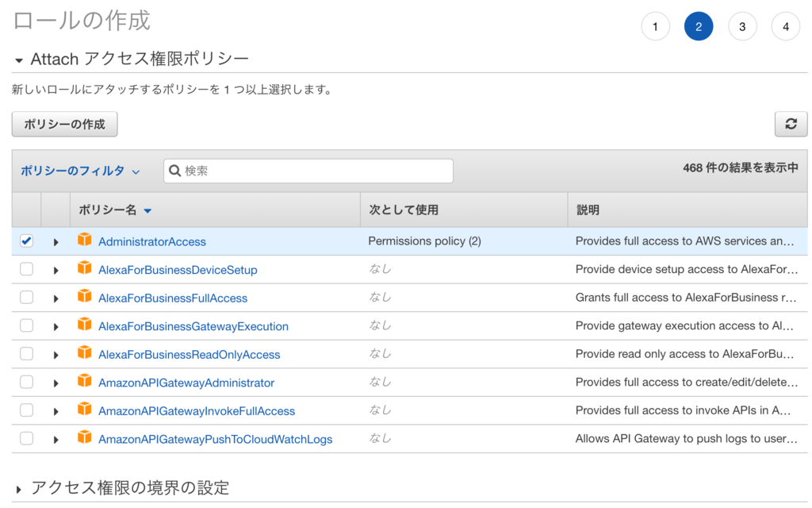This screenshot has height=508, width=812.
Task: Jump to wizard step 3
Action: (x=742, y=26)
